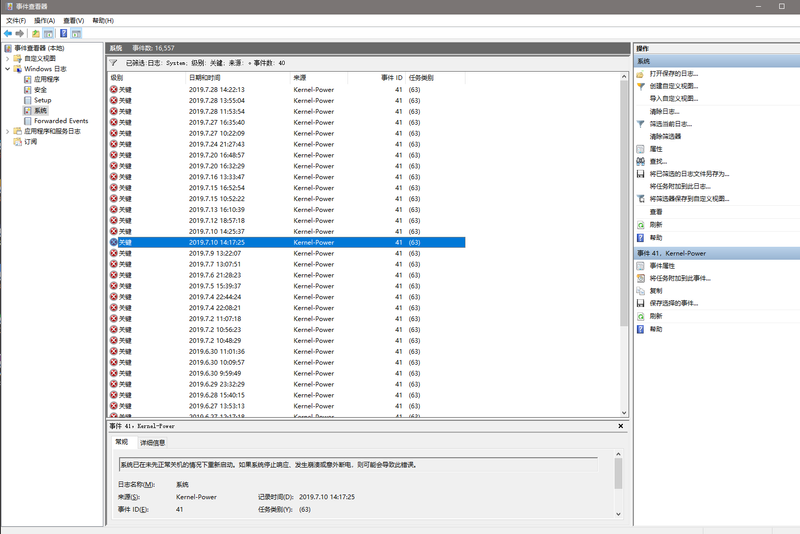Expand the 自定义视图 tree node
The image size is (800, 534).
coord(8,58)
